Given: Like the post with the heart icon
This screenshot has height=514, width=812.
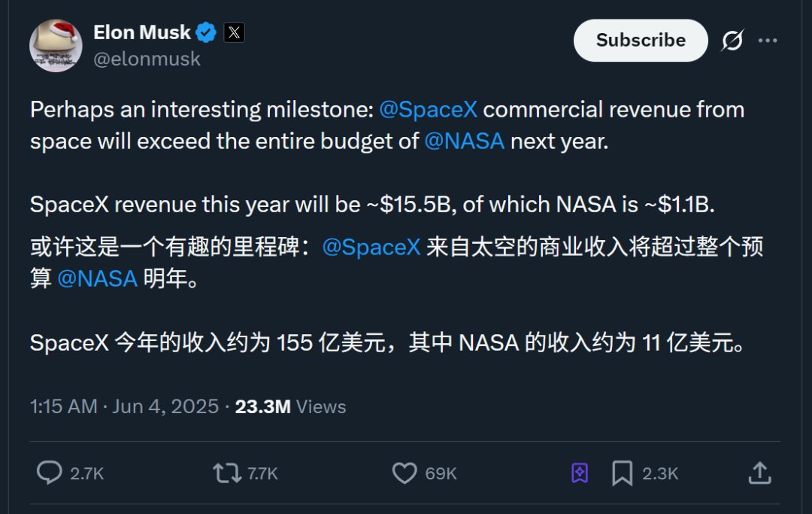Looking at the screenshot, I should 404,473.
